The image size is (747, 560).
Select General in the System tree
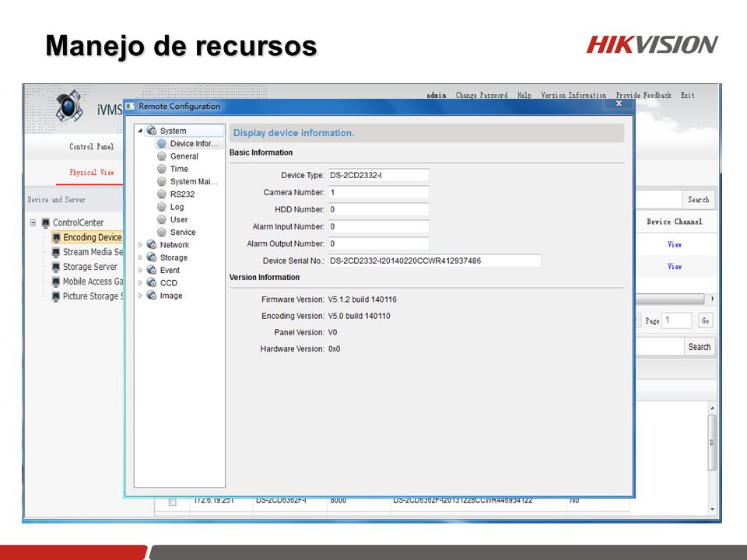point(184,156)
